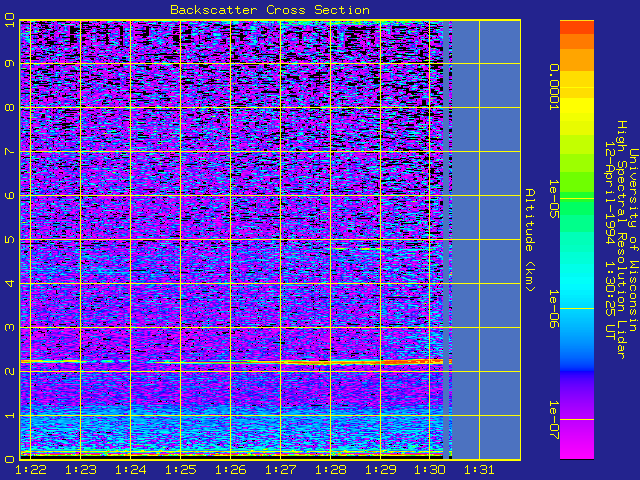640x480 pixels.
Task: Click altitude axis label 10
Action: click(9, 20)
